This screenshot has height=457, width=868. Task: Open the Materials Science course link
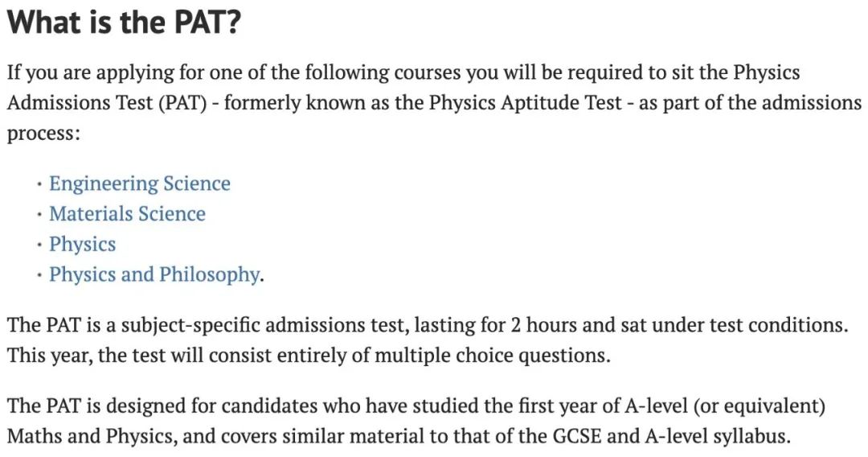[127, 214]
